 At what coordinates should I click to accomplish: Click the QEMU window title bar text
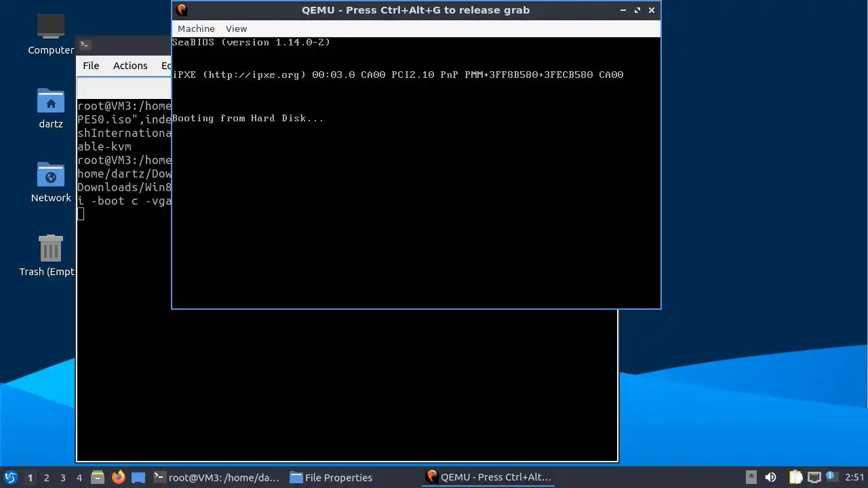[x=416, y=10]
